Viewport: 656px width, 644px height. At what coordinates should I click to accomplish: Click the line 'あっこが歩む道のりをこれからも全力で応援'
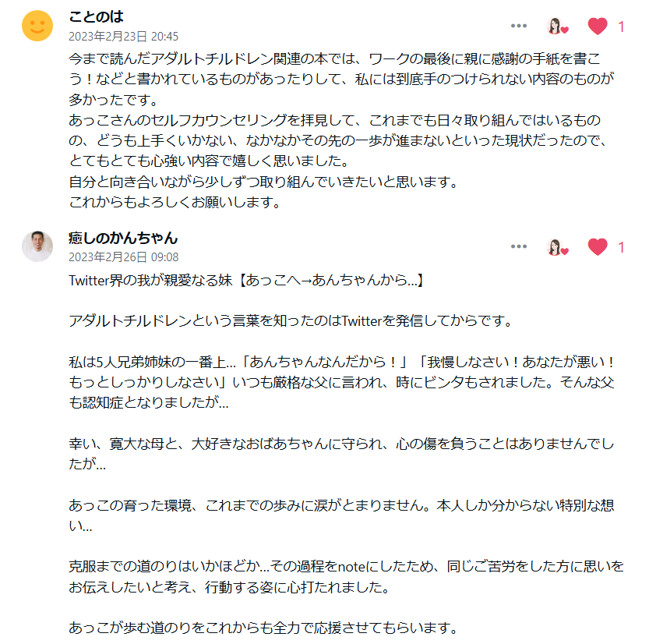262,628
